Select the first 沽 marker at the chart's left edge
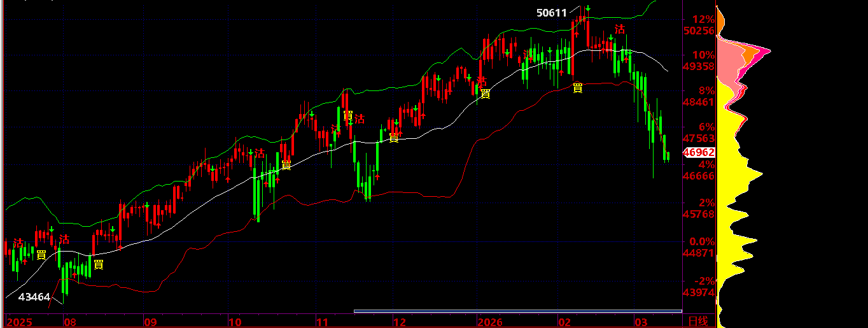Viewport: 868px width, 328px height. click(x=18, y=243)
